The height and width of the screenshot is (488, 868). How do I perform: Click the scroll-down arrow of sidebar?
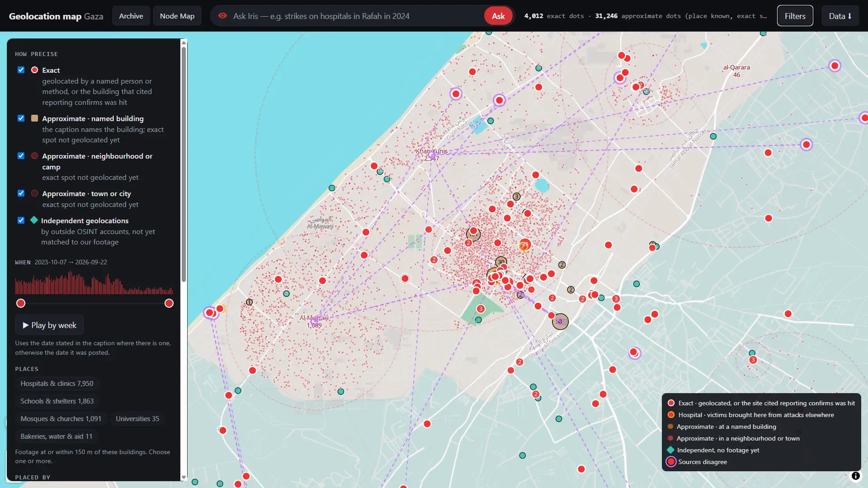tap(184, 477)
